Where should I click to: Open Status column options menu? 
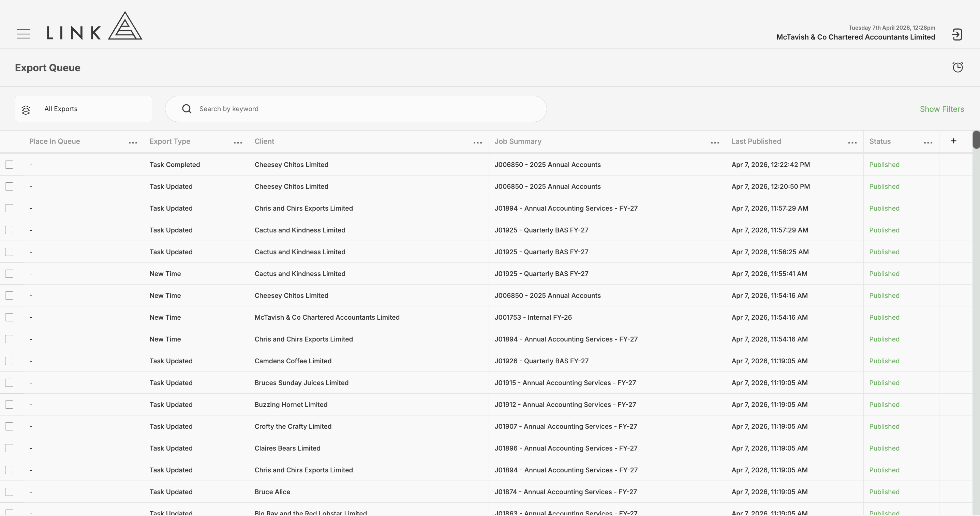tap(928, 142)
